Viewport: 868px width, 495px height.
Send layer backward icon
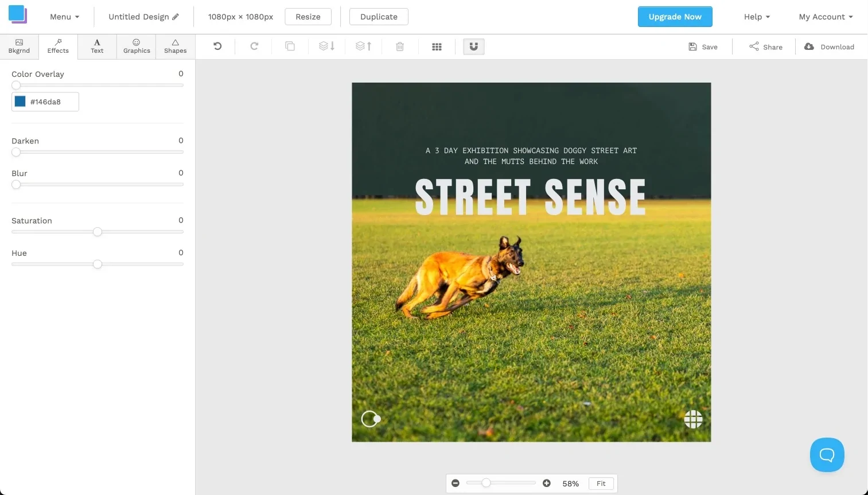tap(326, 46)
